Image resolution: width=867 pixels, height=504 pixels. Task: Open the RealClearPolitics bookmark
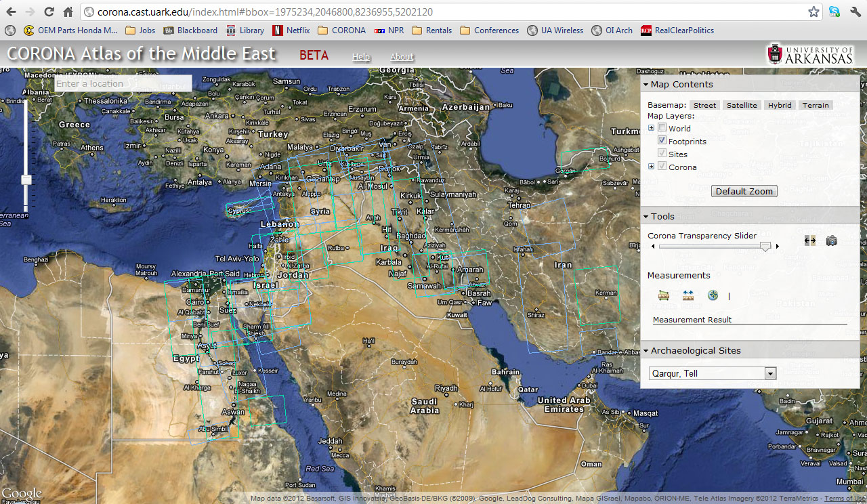[x=677, y=30]
